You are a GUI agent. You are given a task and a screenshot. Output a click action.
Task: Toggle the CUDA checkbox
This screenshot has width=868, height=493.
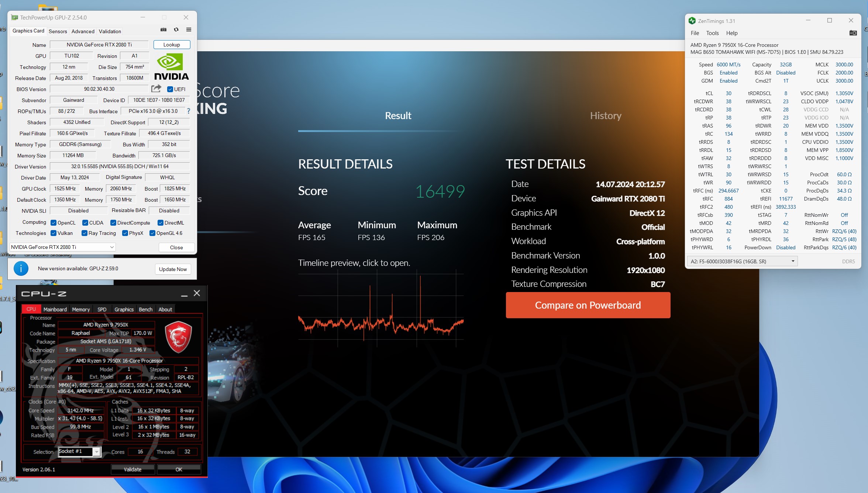85,223
